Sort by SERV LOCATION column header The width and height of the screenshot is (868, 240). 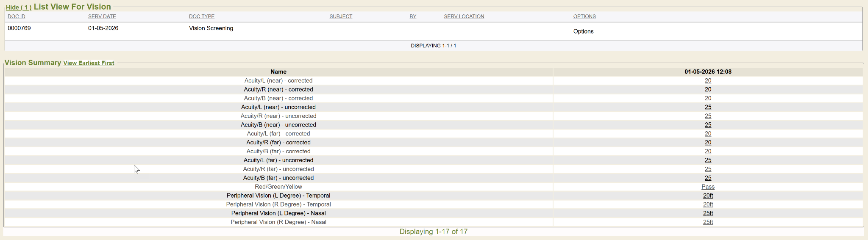pyautogui.click(x=464, y=17)
